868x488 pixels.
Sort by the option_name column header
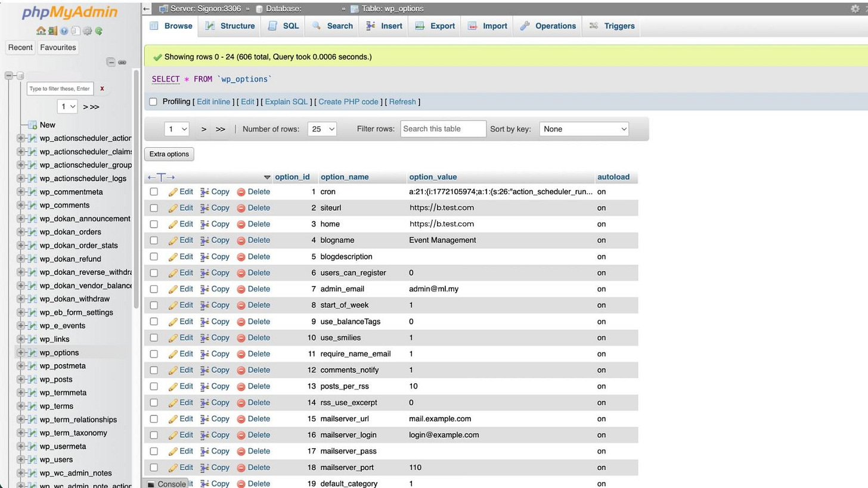click(345, 177)
